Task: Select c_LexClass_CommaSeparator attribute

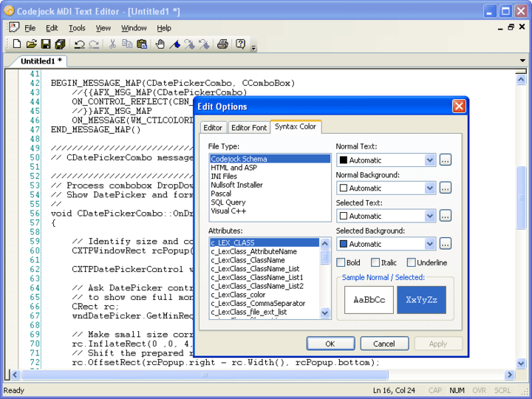Action: 265,304
